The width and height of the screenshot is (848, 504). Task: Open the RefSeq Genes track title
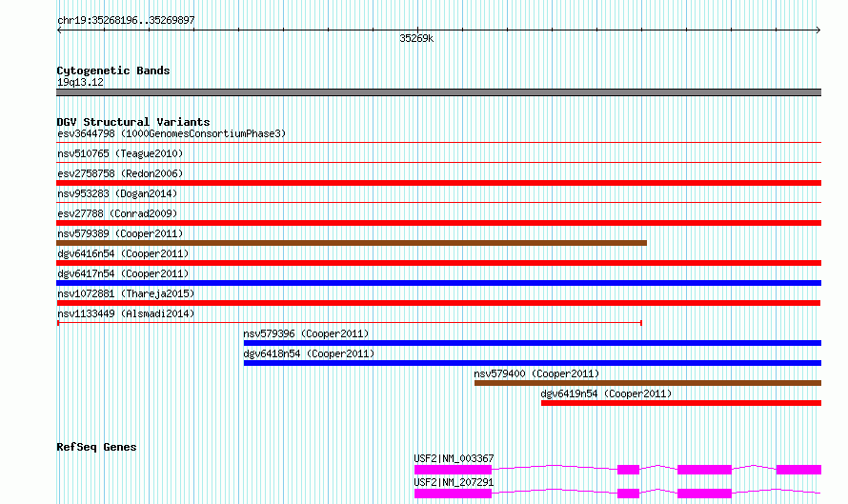(97, 447)
